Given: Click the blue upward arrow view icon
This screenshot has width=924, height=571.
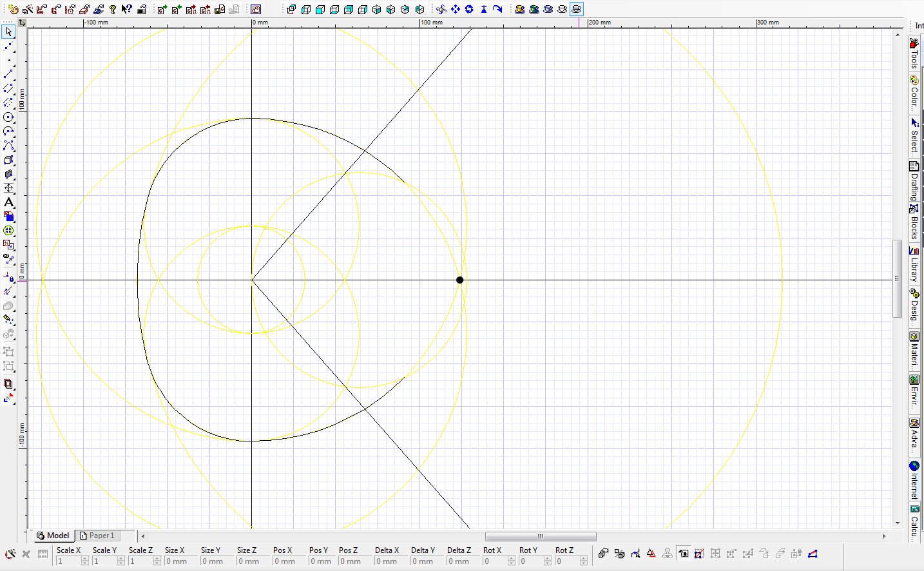Looking at the screenshot, I should click(x=483, y=10).
